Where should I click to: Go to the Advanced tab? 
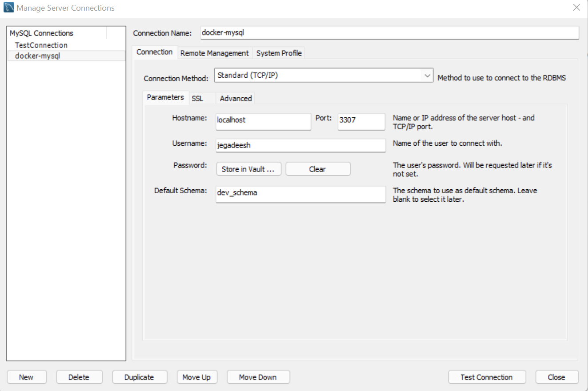[236, 98]
